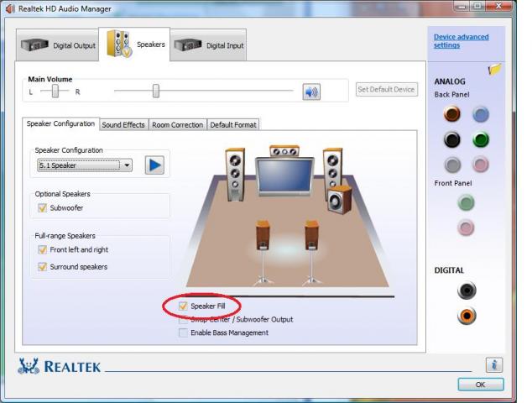This screenshot has height=403, width=532.
Task: Click the blue back panel audio jack
Action: click(481, 114)
